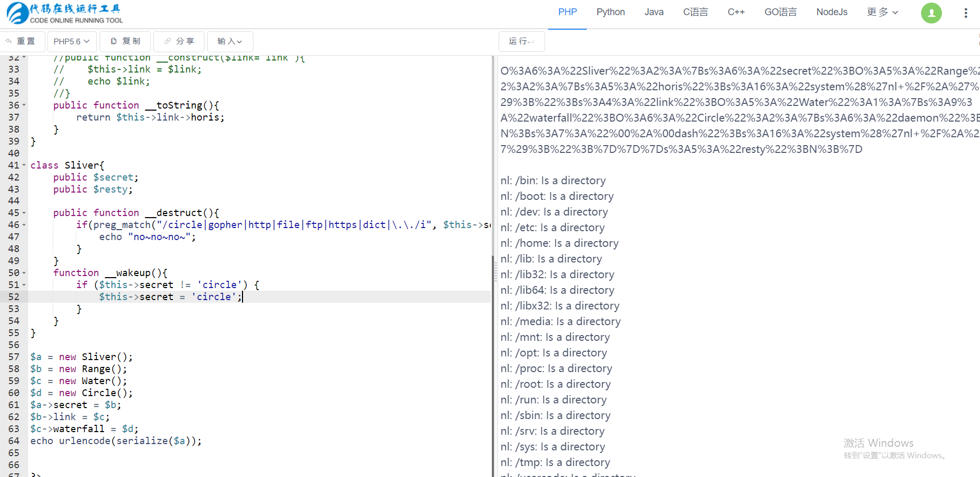Click the '$c->waterfall = $d;' line
Image resolution: width=980 pixels, height=477 pixels.
(84, 429)
